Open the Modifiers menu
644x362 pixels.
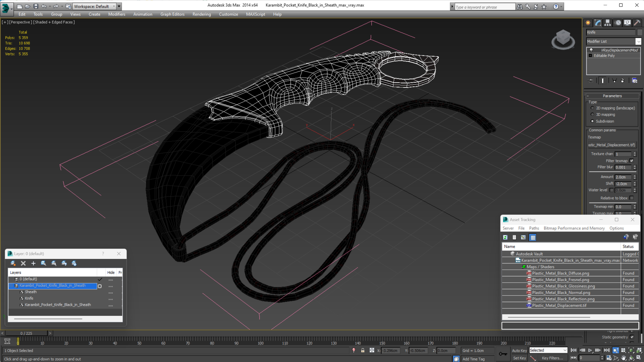coord(116,14)
